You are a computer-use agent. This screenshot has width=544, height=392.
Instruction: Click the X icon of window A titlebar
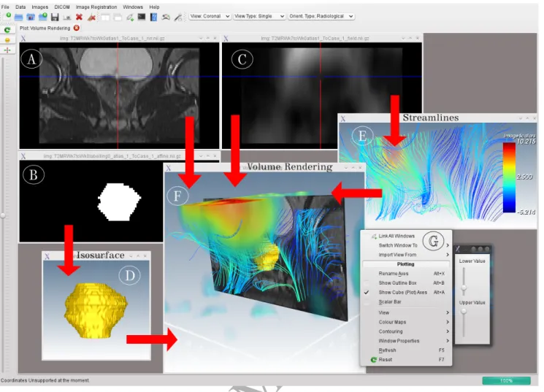point(23,39)
